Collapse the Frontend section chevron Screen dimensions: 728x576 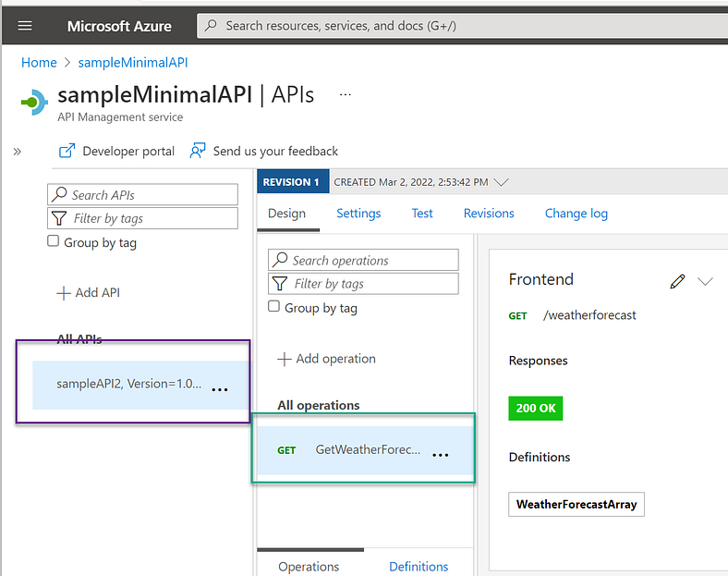pyautogui.click(x=705, y=281)
